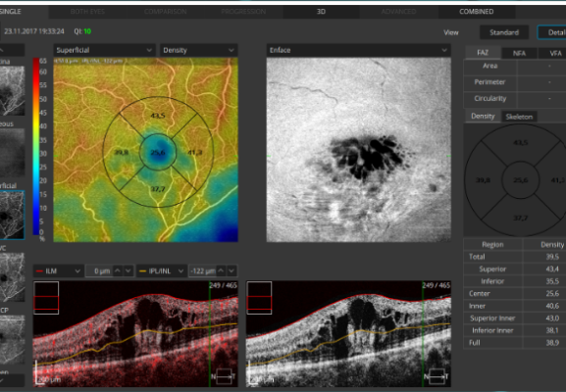Click the scan position navigator box on right B-scan
Image resolution: width=566 pixels, height=392 pixels.
tap(259, 298)
